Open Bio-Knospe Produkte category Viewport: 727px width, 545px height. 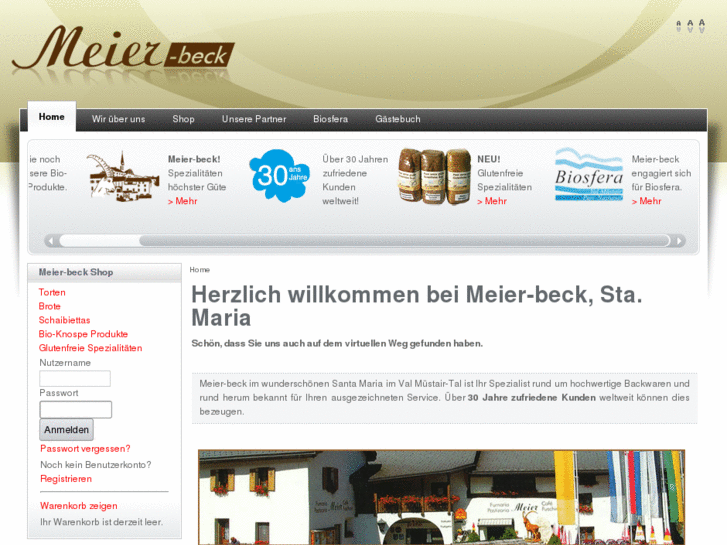coord(83,334)
